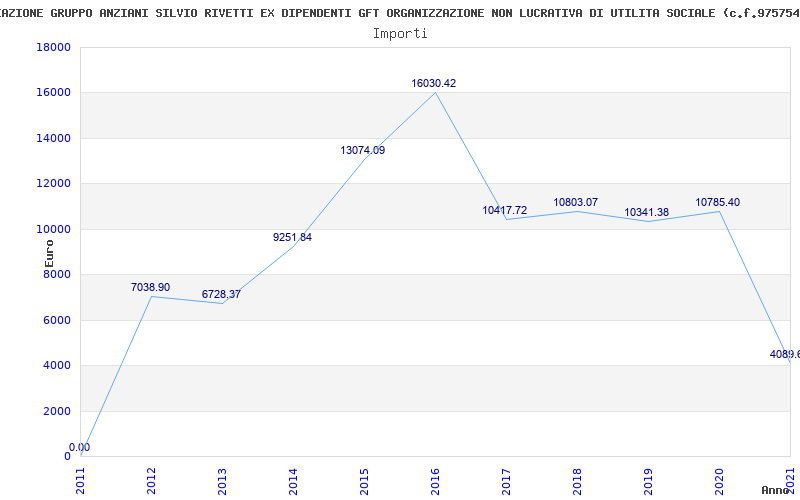
Task: Click year 2013 on x-axis
Action: coord(222,482)
